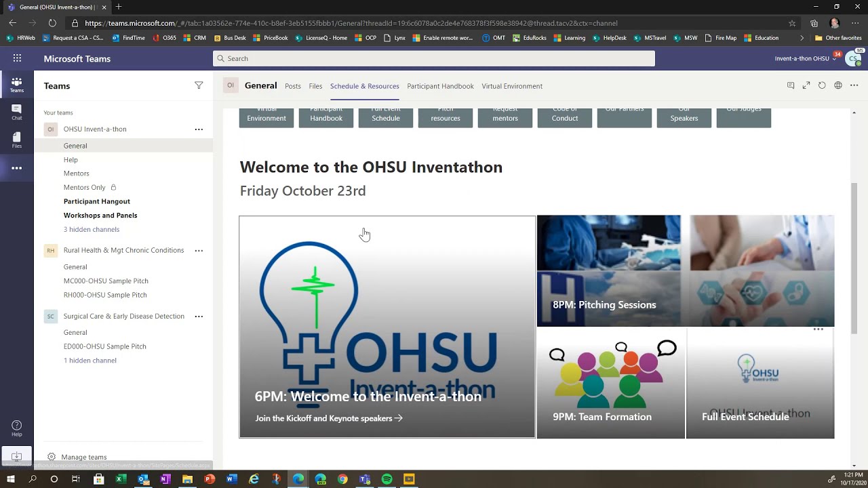868x488 pixels.
Task: Open Workshops and Panels channel
Action: pos(100,215)
